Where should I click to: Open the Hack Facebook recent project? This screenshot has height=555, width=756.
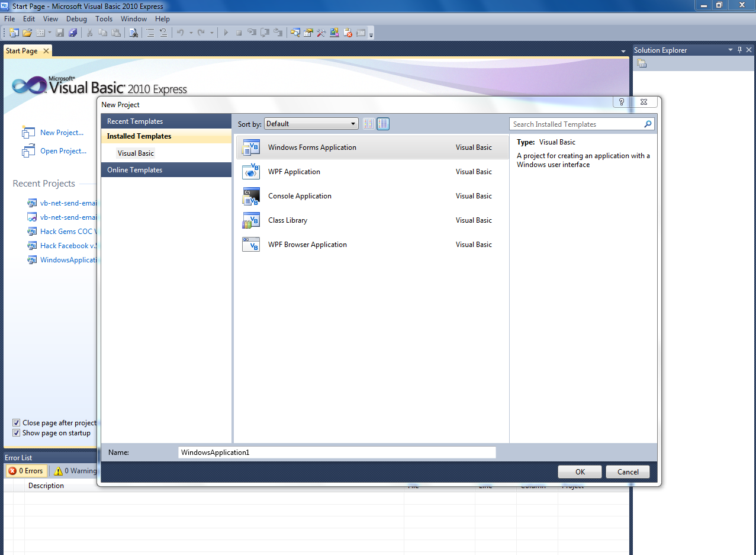(68, 246)
